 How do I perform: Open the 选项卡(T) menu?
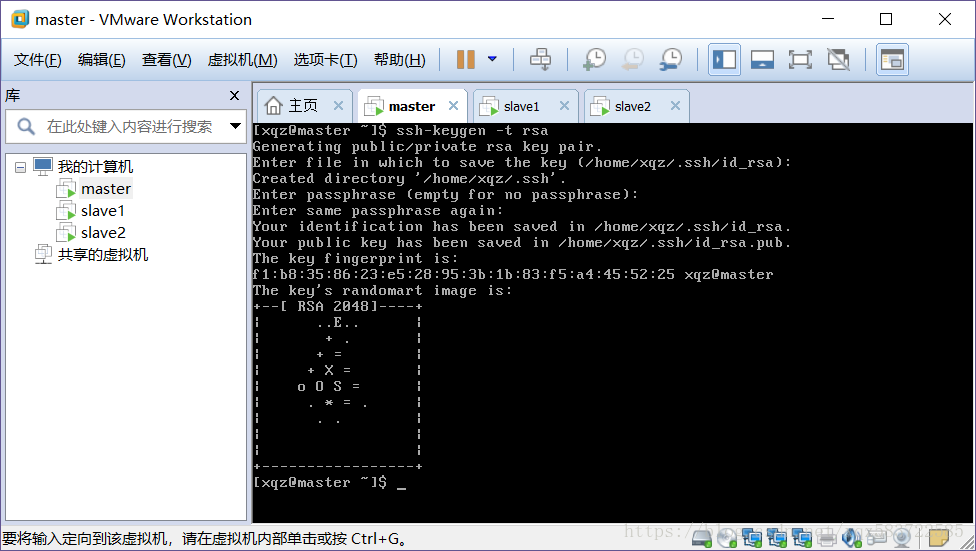(325, 60)
